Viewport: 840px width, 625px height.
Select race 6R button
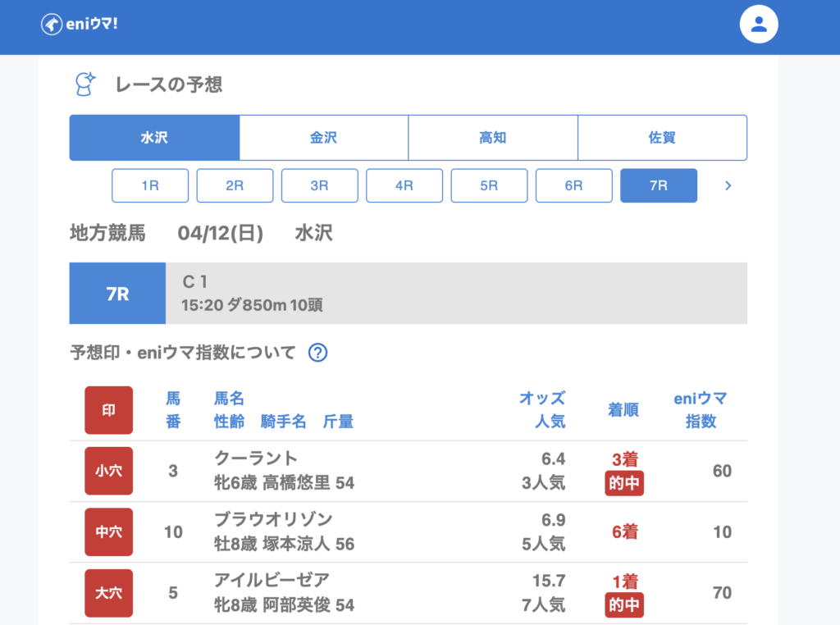point(573,186)
